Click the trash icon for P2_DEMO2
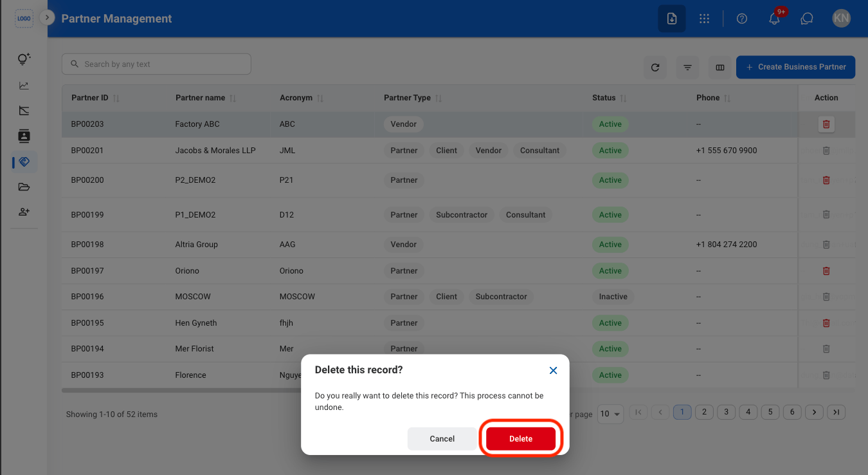Viewport: 868px width, 475px height. [x=826, y=180]
